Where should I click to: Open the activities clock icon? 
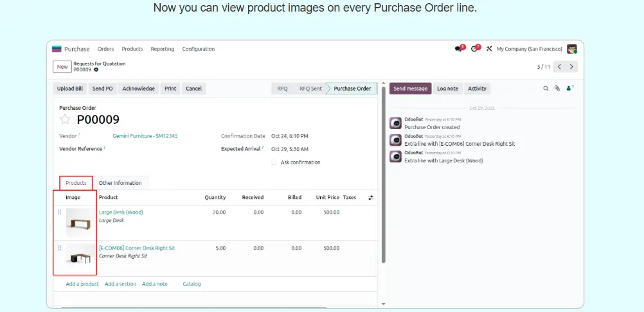click(x=476, y=49)
